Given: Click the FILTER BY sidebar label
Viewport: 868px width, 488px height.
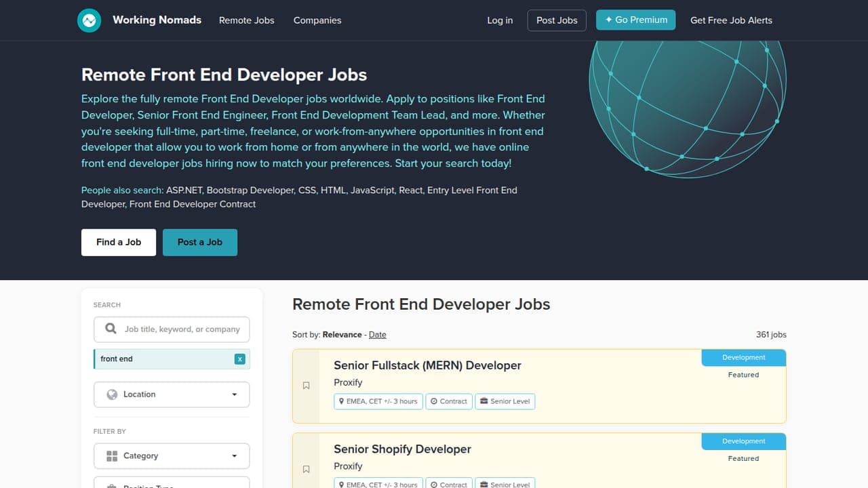Looking at the screenshot, I should 110,432.
